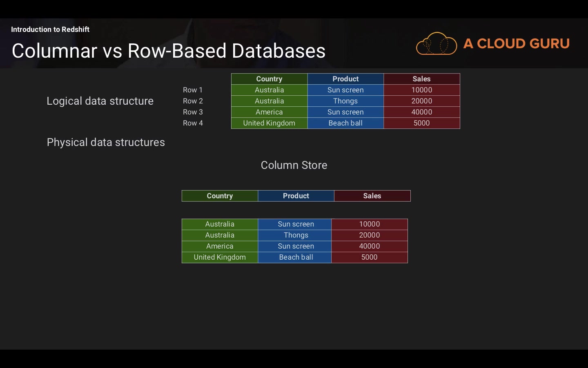The image size is (588, 368).
Task: Click the Country header under Column Store
Action: click(220, 196)
